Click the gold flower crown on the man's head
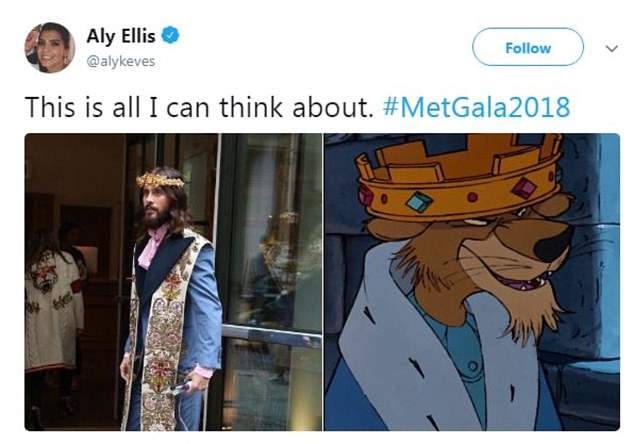Image resolution: width=634 pixels, height=444 pixels. (160, 181)
